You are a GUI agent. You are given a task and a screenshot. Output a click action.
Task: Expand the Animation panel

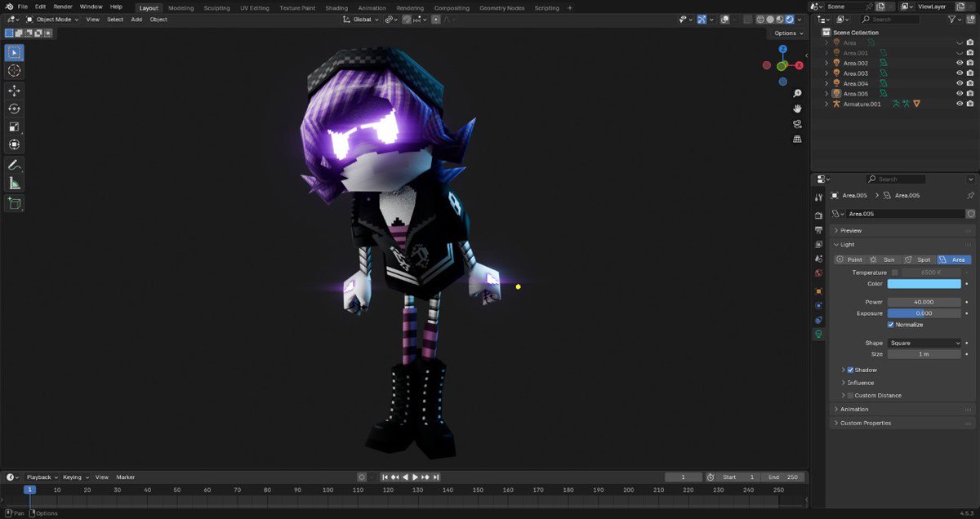pyautogui.click(x=903, y=409)
